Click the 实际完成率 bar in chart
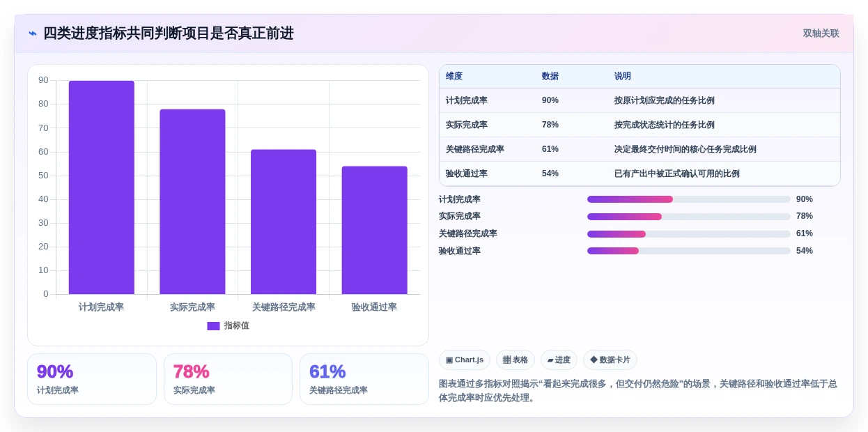Image resolution: width=868 pixels, height=432 pixels. [192, 202]
